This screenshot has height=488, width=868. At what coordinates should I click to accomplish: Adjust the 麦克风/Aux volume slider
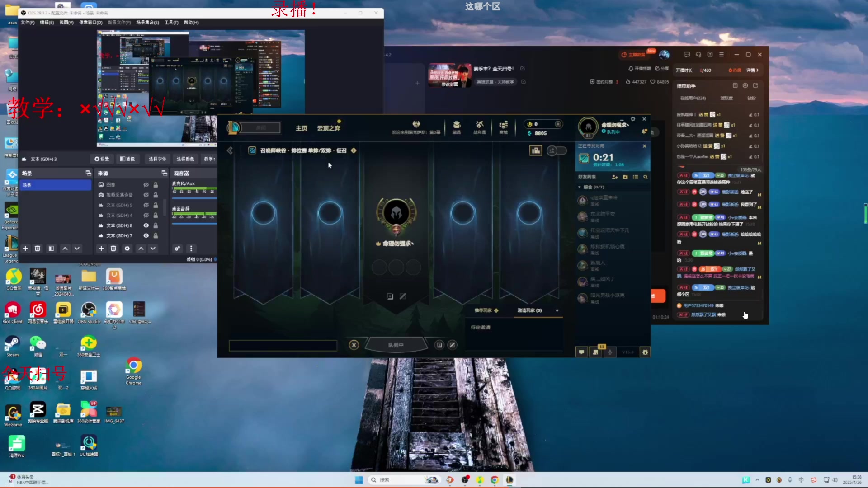click(x=194, y=198)
